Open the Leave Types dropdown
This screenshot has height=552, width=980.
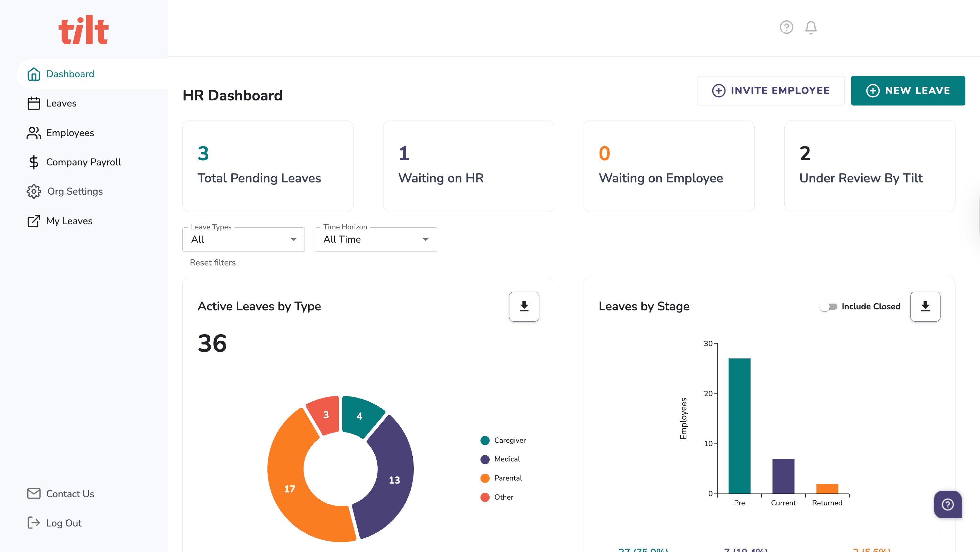click(244, 239)
